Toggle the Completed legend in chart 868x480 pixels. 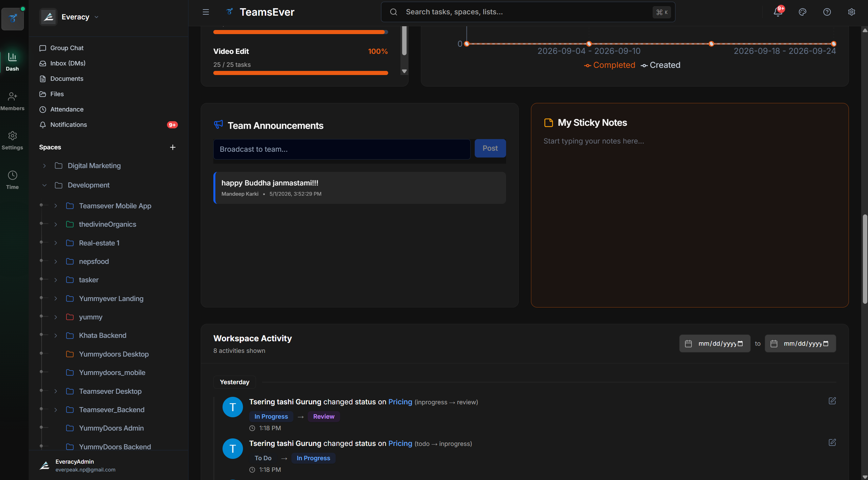tap(609, 65)
